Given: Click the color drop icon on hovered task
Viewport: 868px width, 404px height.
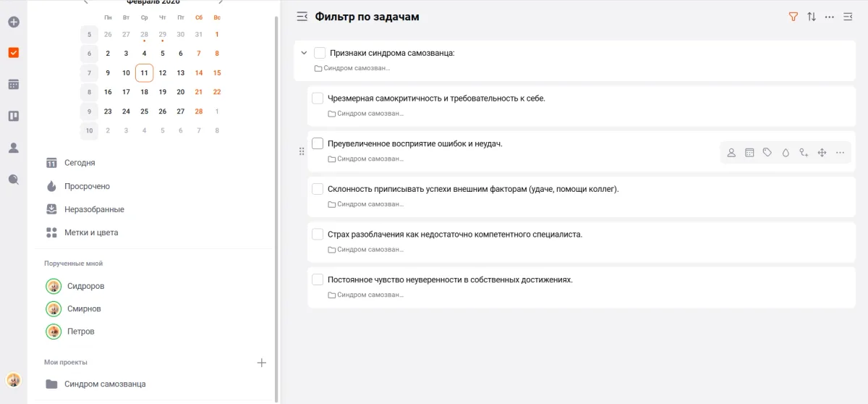Looking at the screenshot, I should (786, 153).
